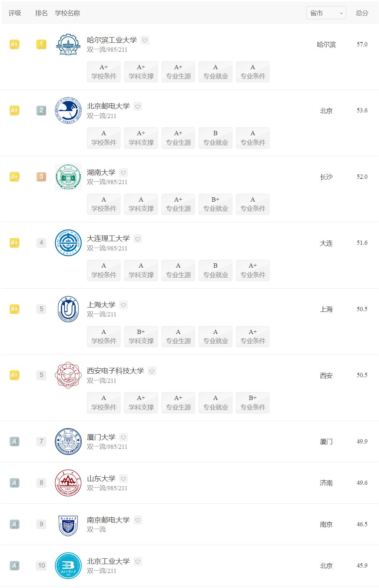The height and width of the screenshot is (588, 379).
Task: Open the 北京工业大学 school name link
Action: pos(108,561)
